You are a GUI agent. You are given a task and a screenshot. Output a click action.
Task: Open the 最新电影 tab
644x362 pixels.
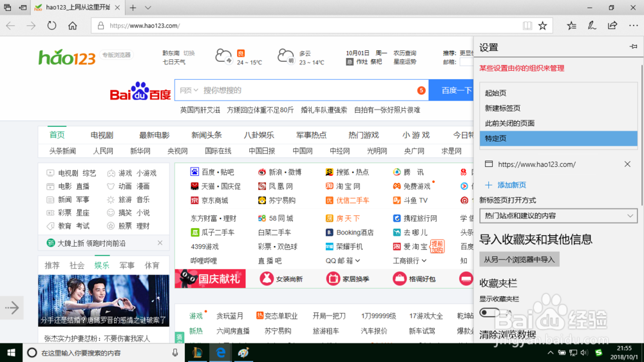(x=154, y=135)
